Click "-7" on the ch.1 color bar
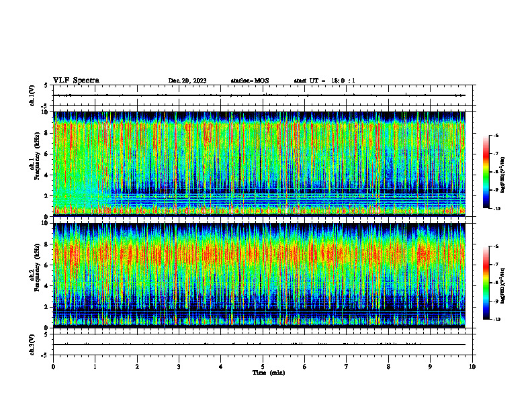Viewport: 532px width, 411px height. point(496,154)
